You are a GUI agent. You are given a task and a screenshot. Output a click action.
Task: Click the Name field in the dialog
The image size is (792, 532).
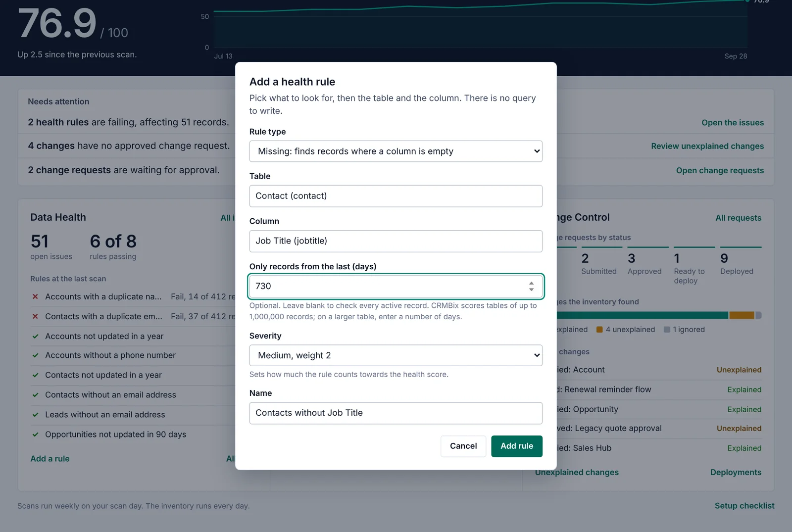(396, 413)
